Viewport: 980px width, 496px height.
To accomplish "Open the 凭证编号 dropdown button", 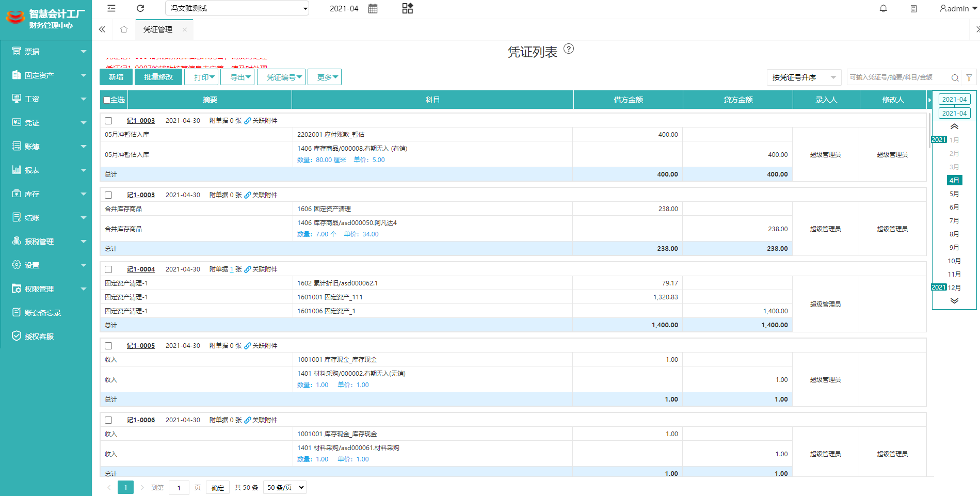I will [281, 77].
